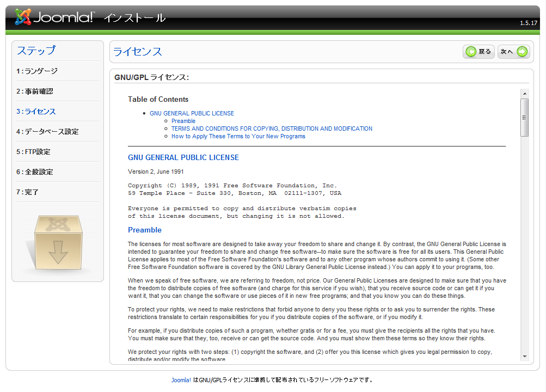This screenshot has width=546, height=392.
Task: Click the license scrollbar up arrow
Action: (x=525, y=94)
